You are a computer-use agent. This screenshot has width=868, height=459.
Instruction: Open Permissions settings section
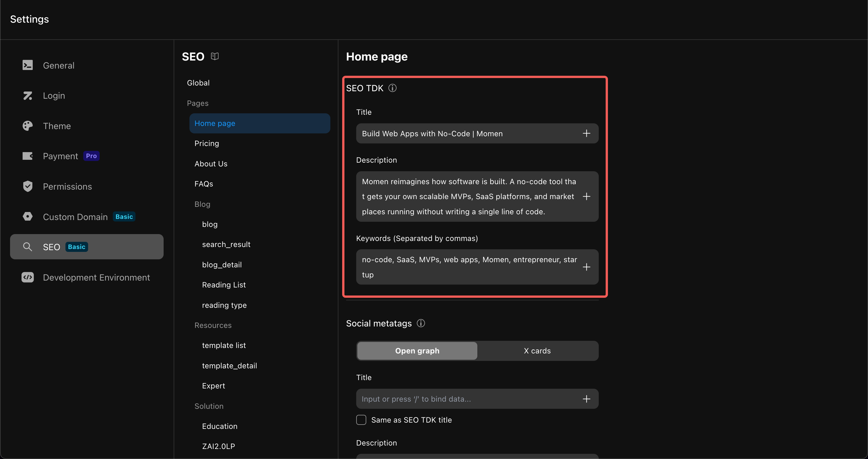pos(87,186)
